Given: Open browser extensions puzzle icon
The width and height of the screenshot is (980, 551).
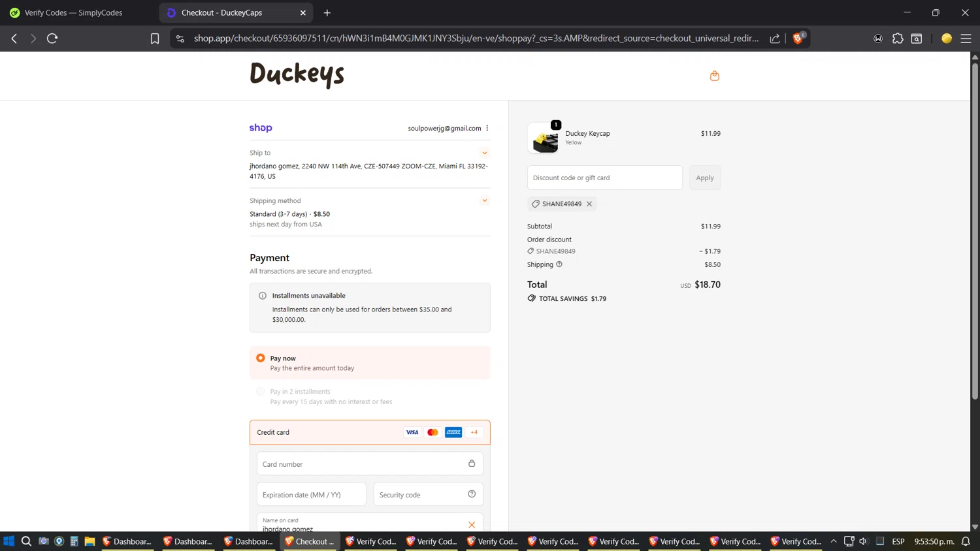Looking at the screenshot, I should 898,39.
